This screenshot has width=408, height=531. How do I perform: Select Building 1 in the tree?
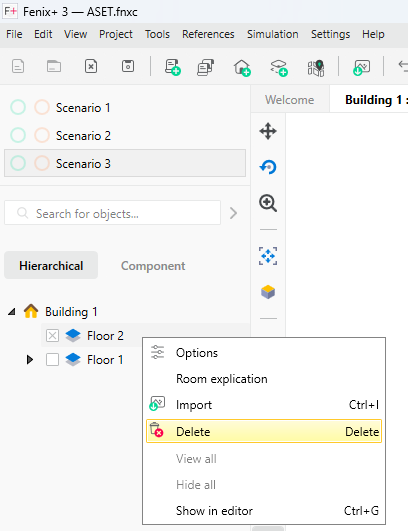(x=71, y=312)
